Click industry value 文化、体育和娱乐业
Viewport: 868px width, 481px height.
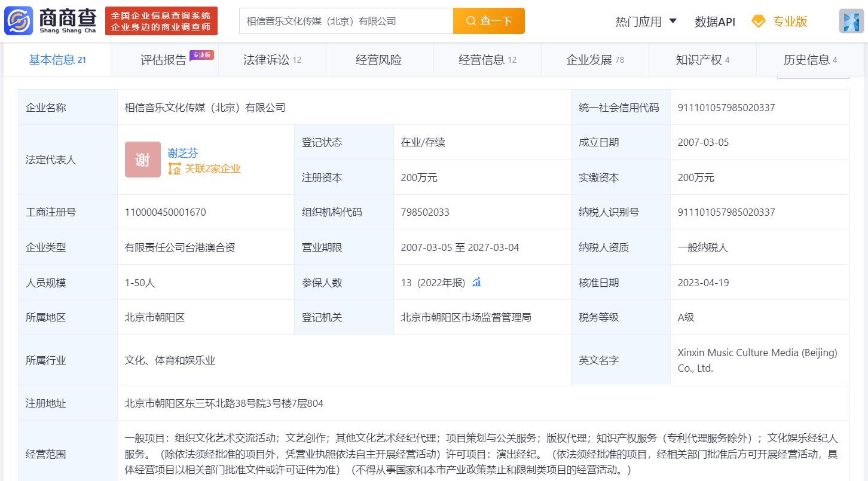pos(170,360)
